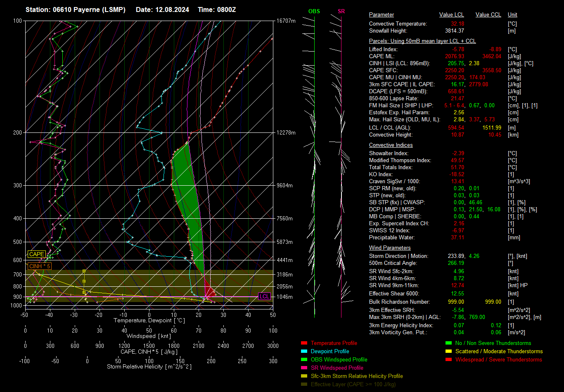Select the Value LCL column header
This screenshot has width=564, height=392.
451,15
